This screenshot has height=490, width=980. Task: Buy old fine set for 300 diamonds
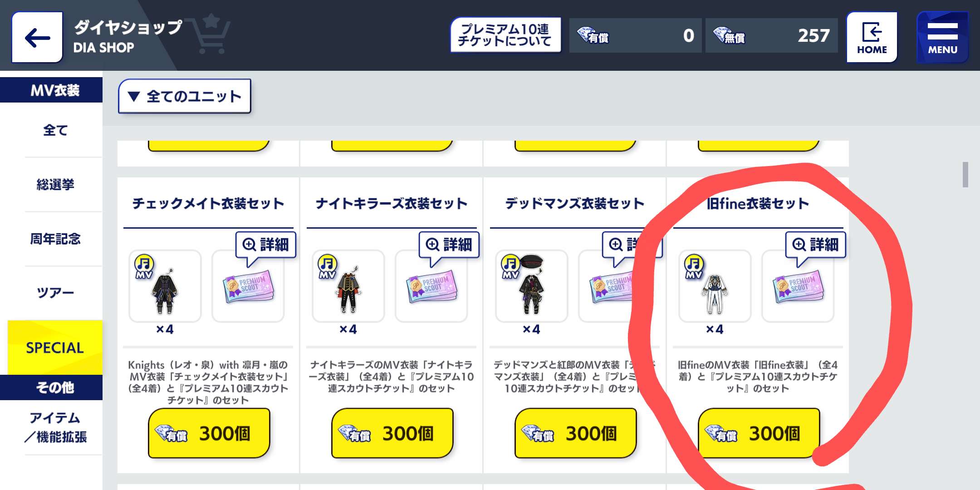[759, 433]
